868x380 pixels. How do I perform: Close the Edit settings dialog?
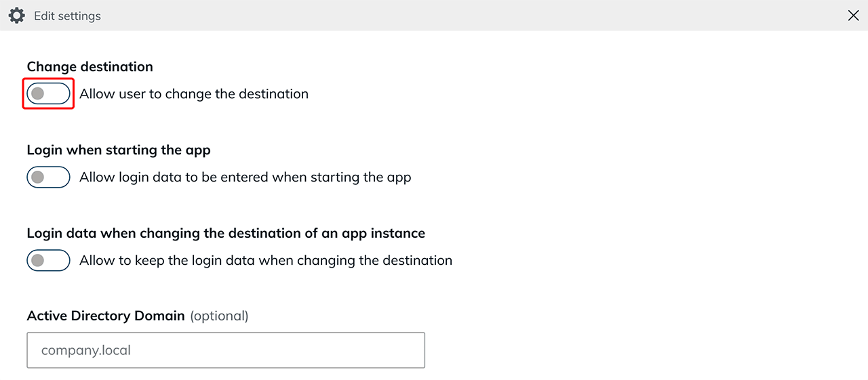coord(853,16)
